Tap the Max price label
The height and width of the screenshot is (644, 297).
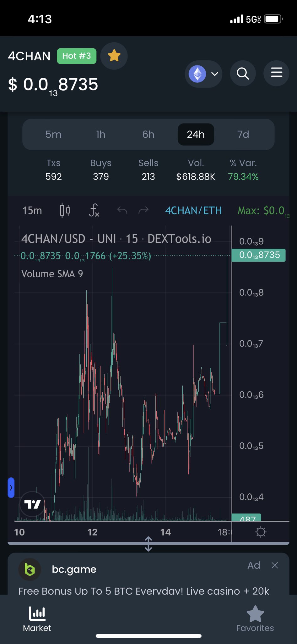[263, 211]
